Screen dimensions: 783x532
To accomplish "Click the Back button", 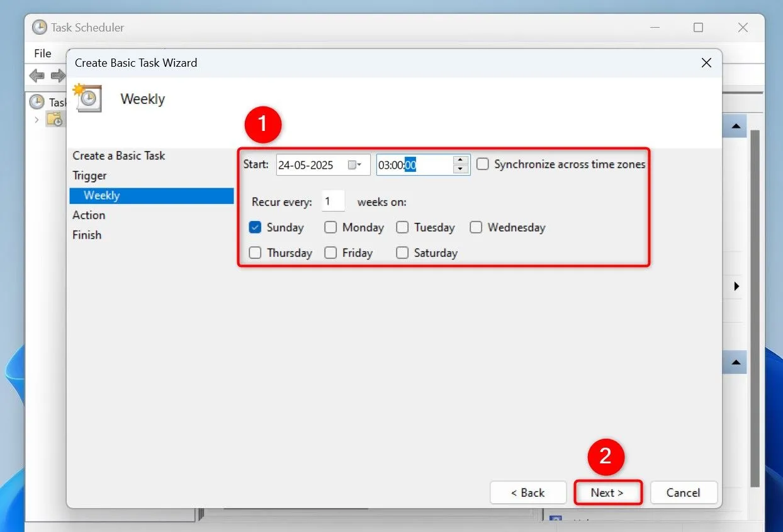I will coord(528,492).
